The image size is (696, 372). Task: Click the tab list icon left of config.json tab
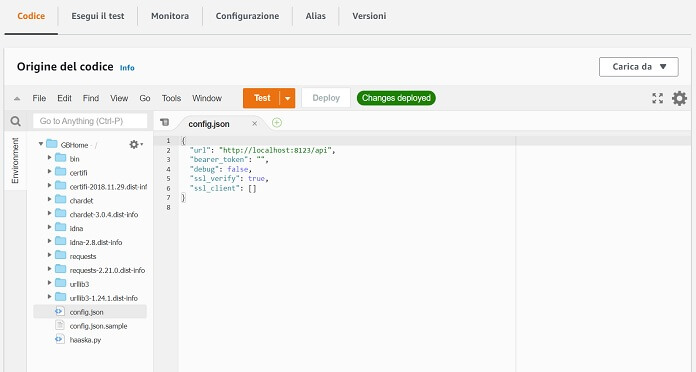[165, 122]
